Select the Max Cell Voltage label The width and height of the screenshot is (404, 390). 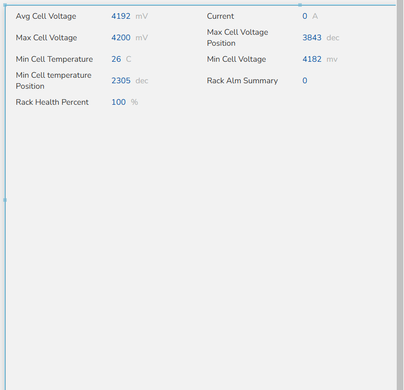(46, 38)
